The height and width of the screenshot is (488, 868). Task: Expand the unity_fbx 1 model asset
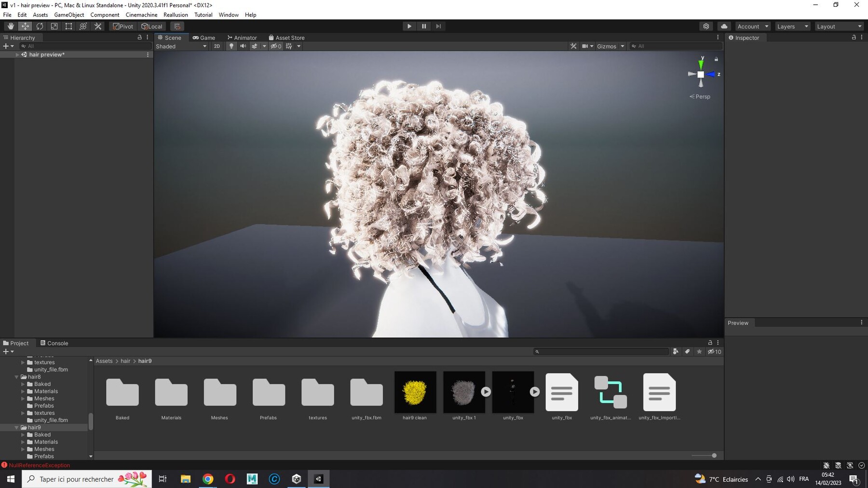coord(486,392)
